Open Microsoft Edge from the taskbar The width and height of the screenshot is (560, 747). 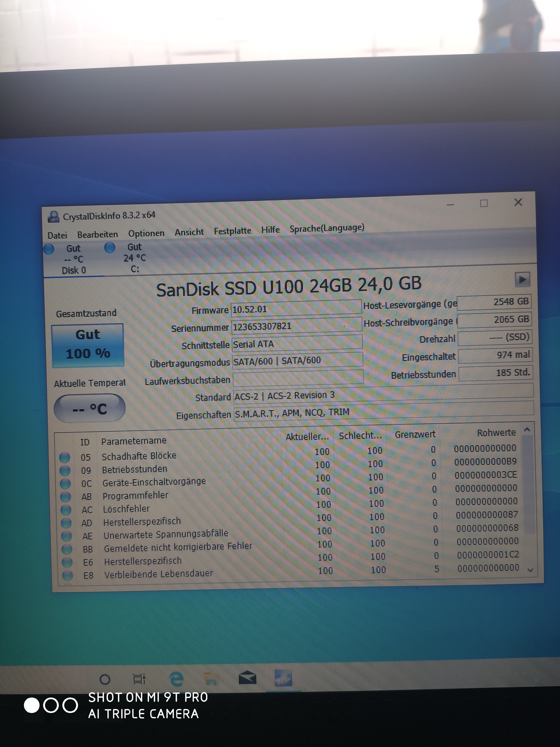click(x=176, y=678)
